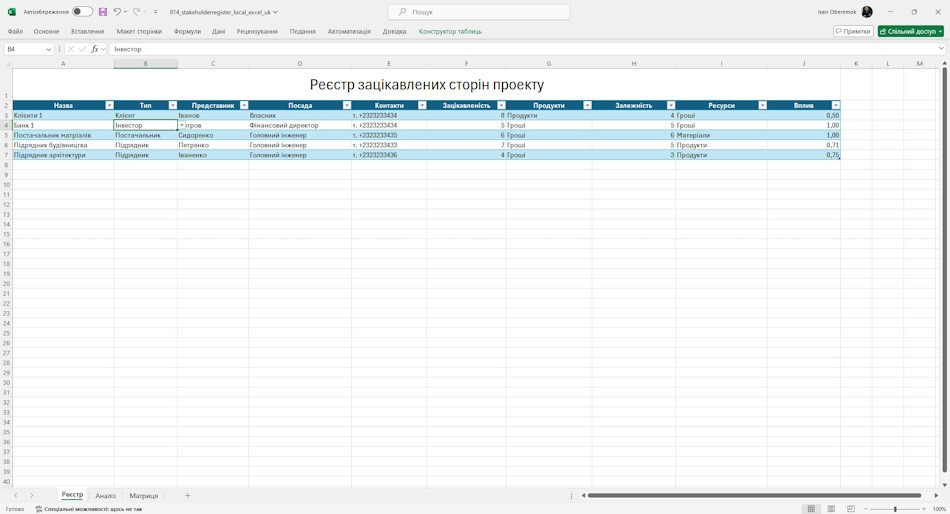
Task: Zoom out with the minus icon
Action: click(x=865, y=509)
